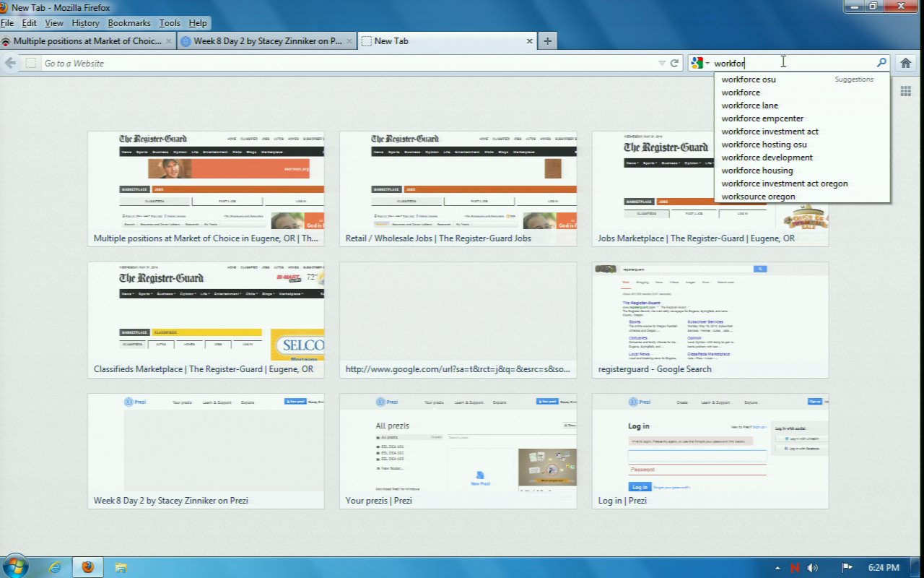This screenshot has height=578, width=924.
Task: Pick the 'workforce development' suggestion
Action: point(767,158)
